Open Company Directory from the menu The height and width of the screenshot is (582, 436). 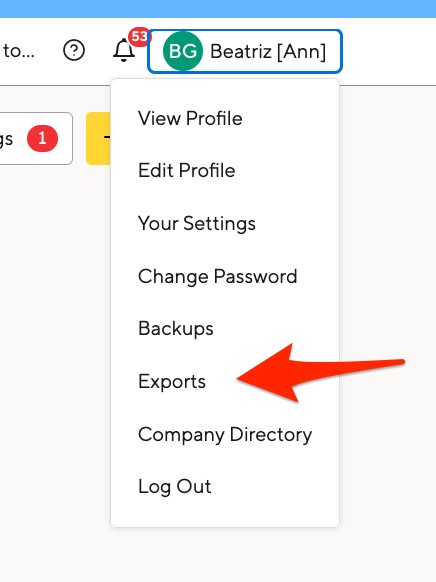225,434
